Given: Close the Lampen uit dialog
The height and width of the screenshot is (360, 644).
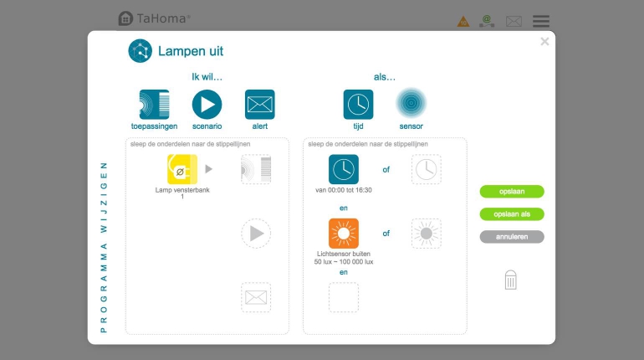Looking at the screenshot, I should coord(544,42).
